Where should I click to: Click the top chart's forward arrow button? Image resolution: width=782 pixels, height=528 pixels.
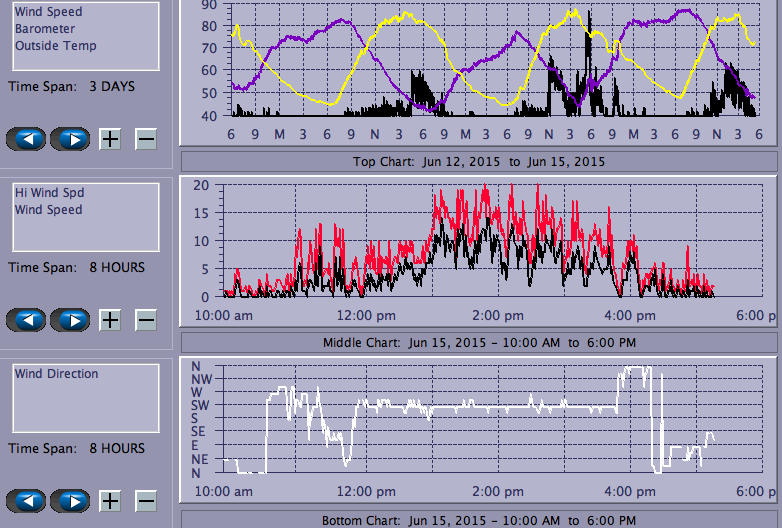[70, 138]
